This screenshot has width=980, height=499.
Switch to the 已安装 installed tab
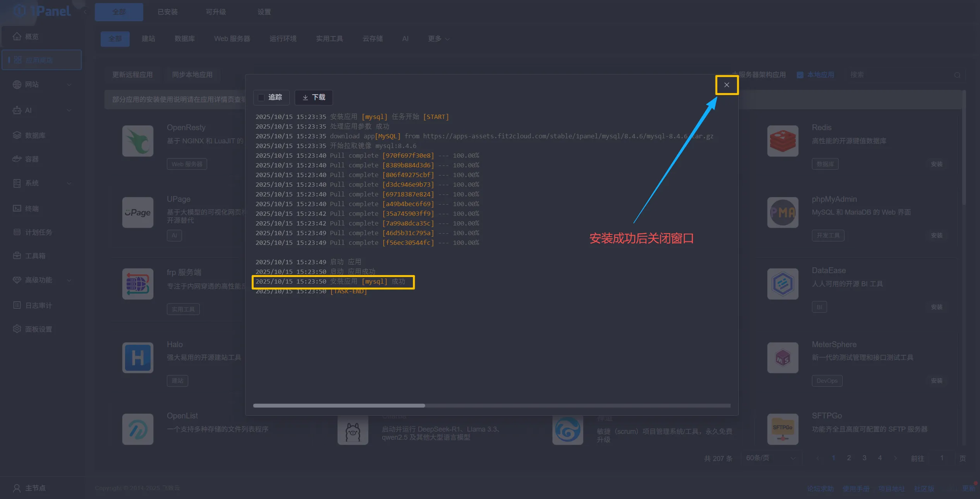point(167,12)
